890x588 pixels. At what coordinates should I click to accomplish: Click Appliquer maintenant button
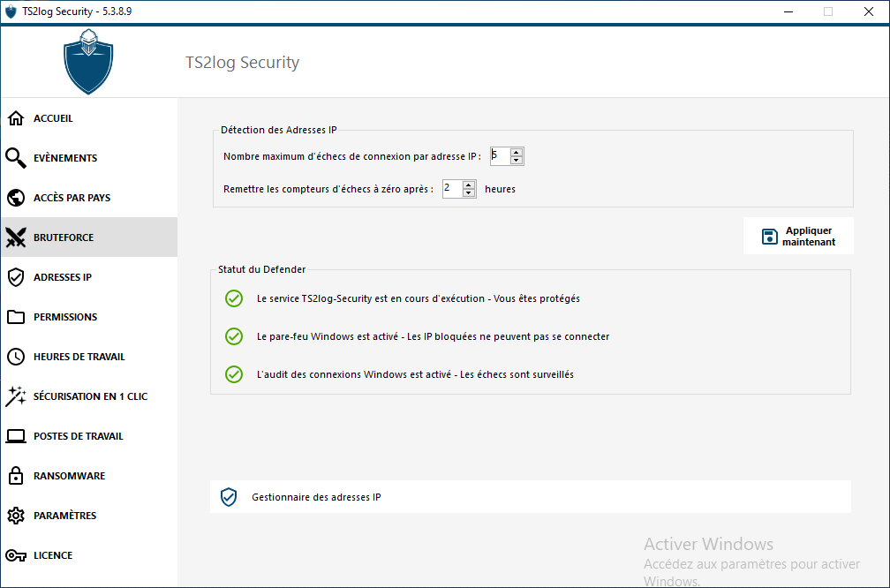(x=798, y=236)
